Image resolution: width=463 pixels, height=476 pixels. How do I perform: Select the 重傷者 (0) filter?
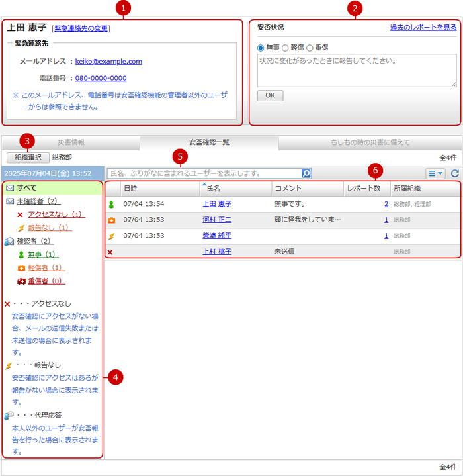tap(46, 281)
